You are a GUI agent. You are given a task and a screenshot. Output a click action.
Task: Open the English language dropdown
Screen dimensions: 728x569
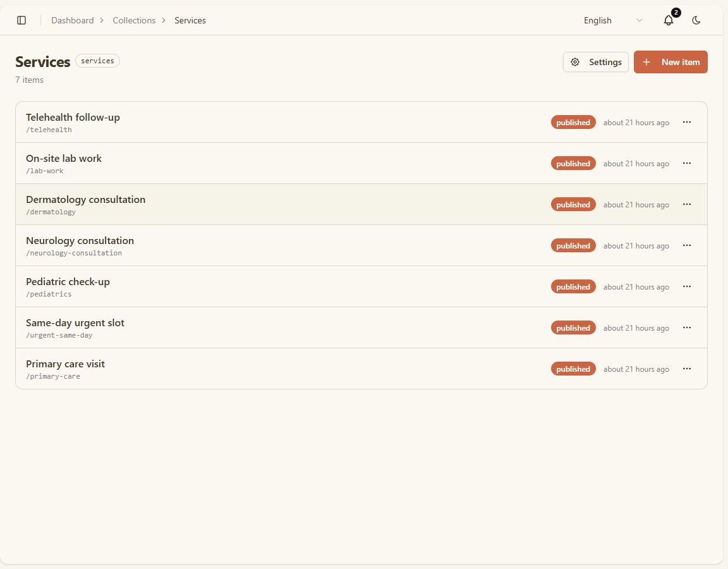pos(613,20)
